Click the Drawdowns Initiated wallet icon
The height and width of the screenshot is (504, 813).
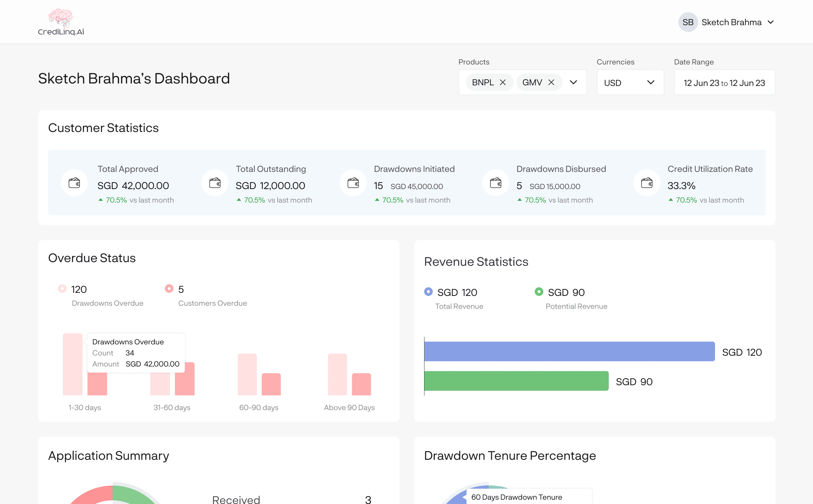[x=353, y=183]
